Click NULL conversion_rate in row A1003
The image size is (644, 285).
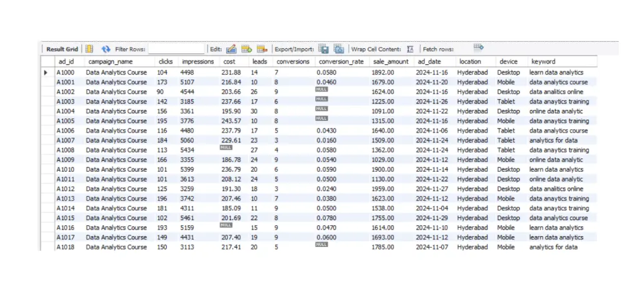(321, 99)
